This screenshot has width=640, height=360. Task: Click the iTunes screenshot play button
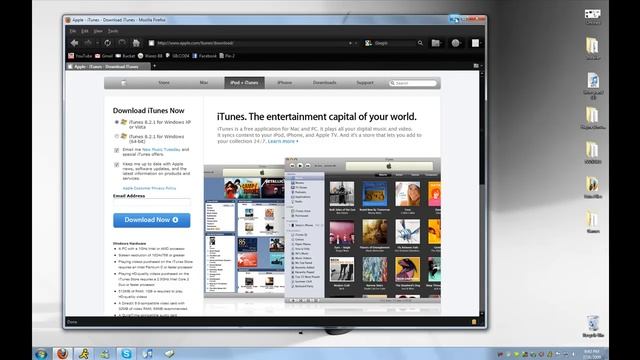300,166
